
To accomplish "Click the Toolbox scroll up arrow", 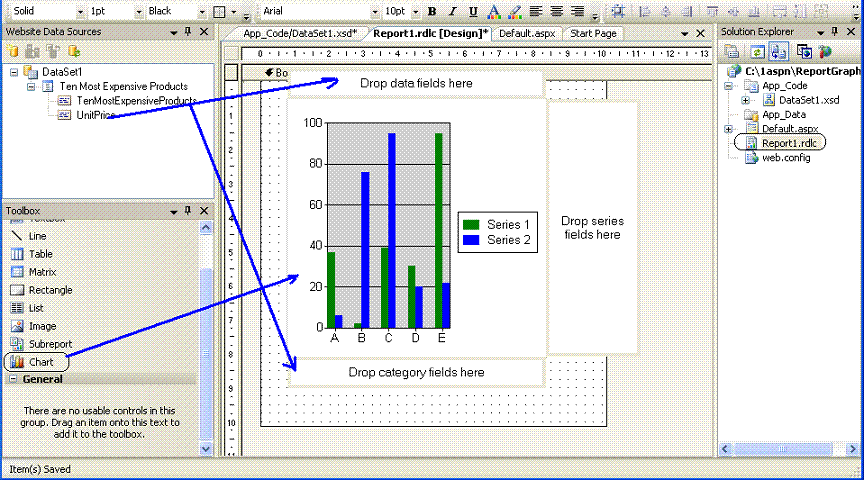I will [x=206, y=227].
